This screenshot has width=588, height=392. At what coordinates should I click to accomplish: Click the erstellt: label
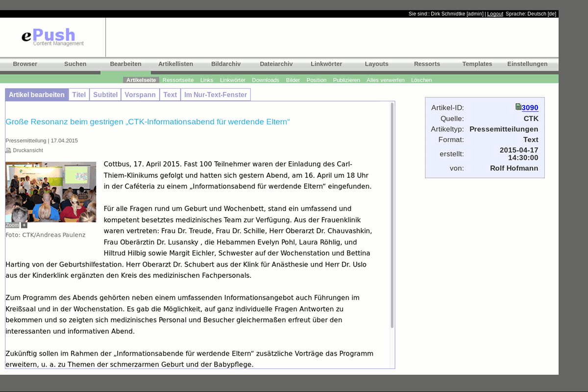(452, 154)
